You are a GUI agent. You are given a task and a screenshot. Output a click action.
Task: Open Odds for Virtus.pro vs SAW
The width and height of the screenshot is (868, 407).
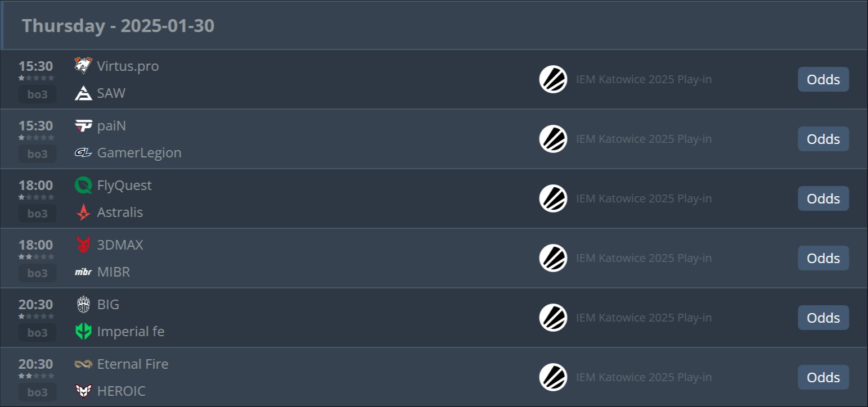pyautogui.click(x=823, y=79)
